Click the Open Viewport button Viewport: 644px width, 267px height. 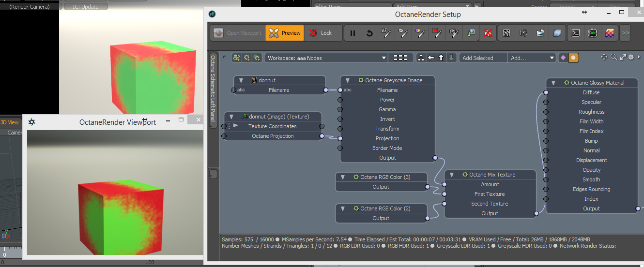pos(238,33)
